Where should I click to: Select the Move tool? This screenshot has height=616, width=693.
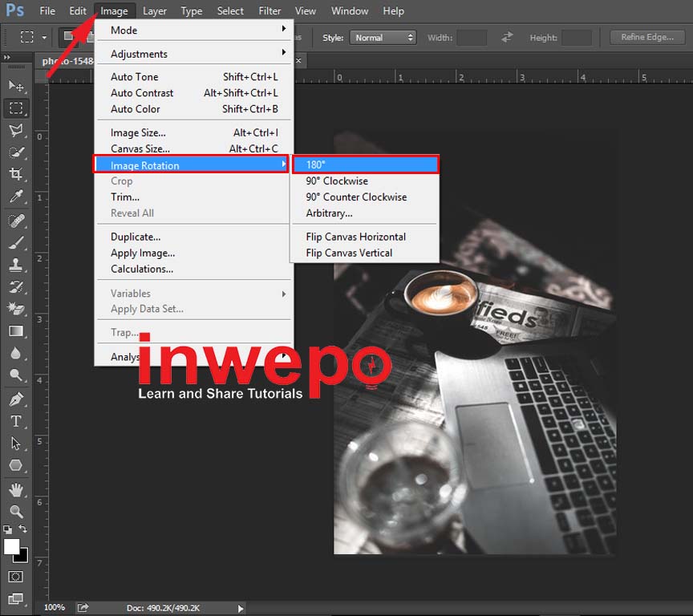coord(16,85)
